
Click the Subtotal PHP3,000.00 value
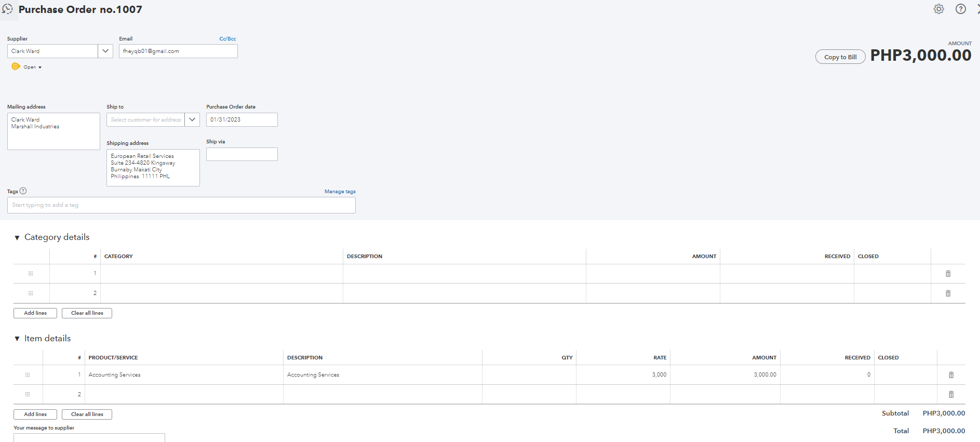tap(944, 413)
